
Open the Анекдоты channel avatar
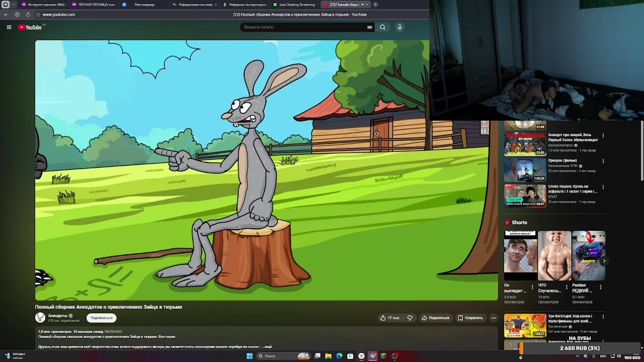(x=40, y=318)
